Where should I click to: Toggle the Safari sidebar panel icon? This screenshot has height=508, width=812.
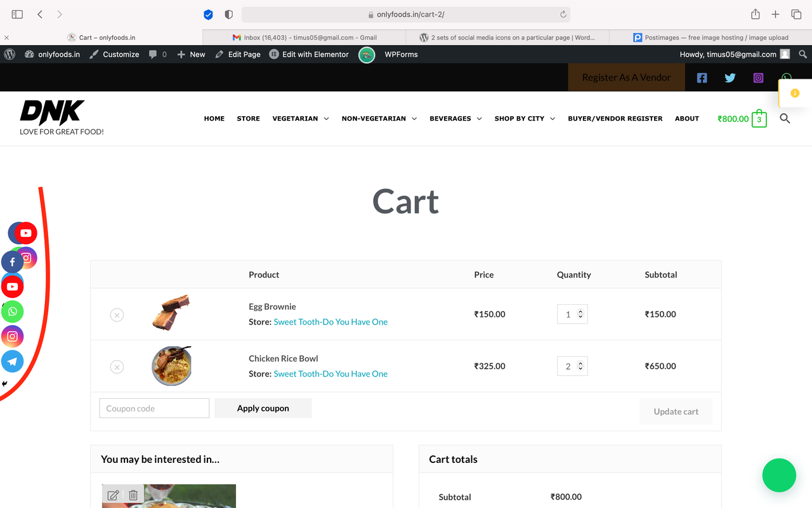point(17,14)
